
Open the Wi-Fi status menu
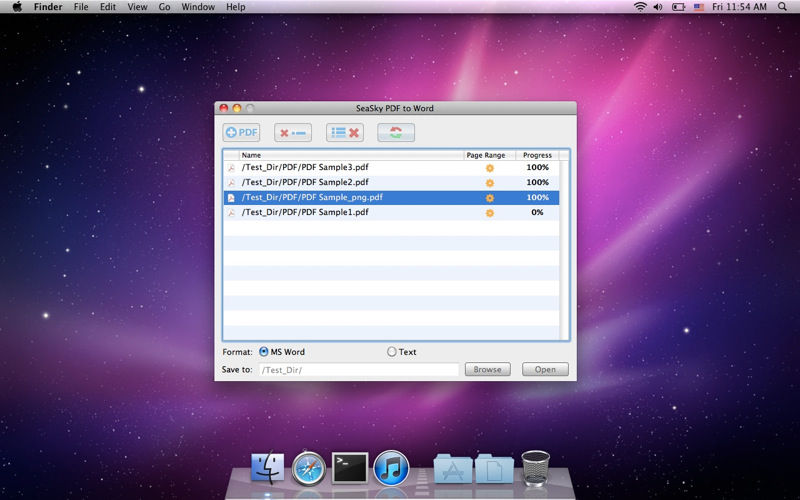640,7
